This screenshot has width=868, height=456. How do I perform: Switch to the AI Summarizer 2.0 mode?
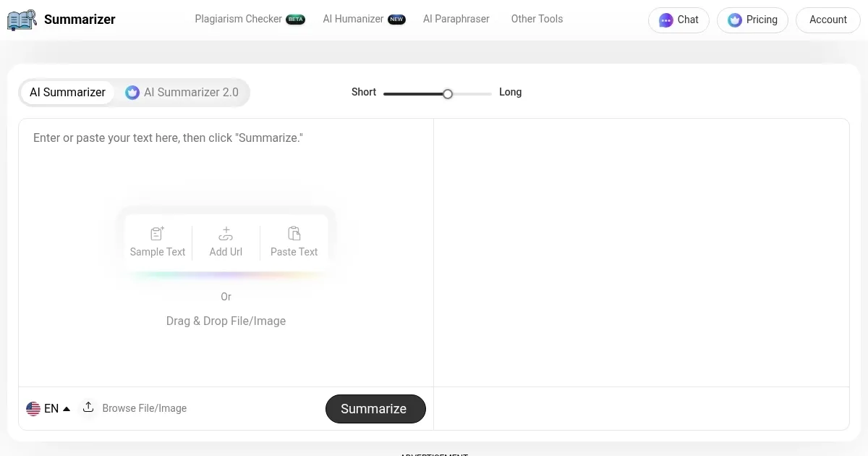(191, 92)
